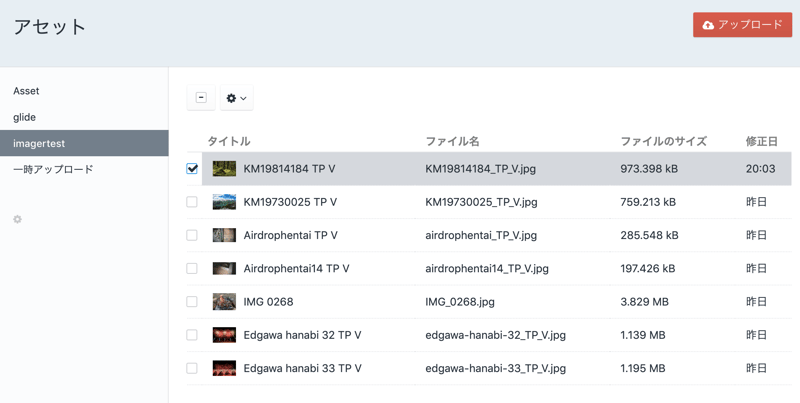Click the sidebar settings gear icon
The height and width of the screenshot is (403, 800).
click(17, 219)
